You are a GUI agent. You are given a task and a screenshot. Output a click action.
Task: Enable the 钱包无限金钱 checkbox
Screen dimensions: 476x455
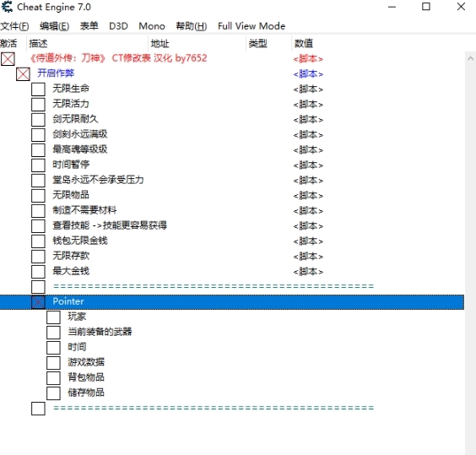pos(38,241)
